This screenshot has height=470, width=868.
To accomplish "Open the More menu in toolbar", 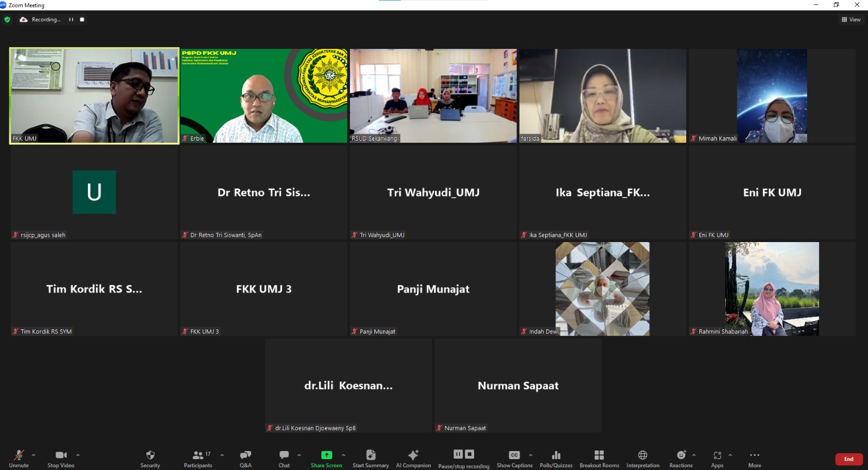I will pos(755,459).
